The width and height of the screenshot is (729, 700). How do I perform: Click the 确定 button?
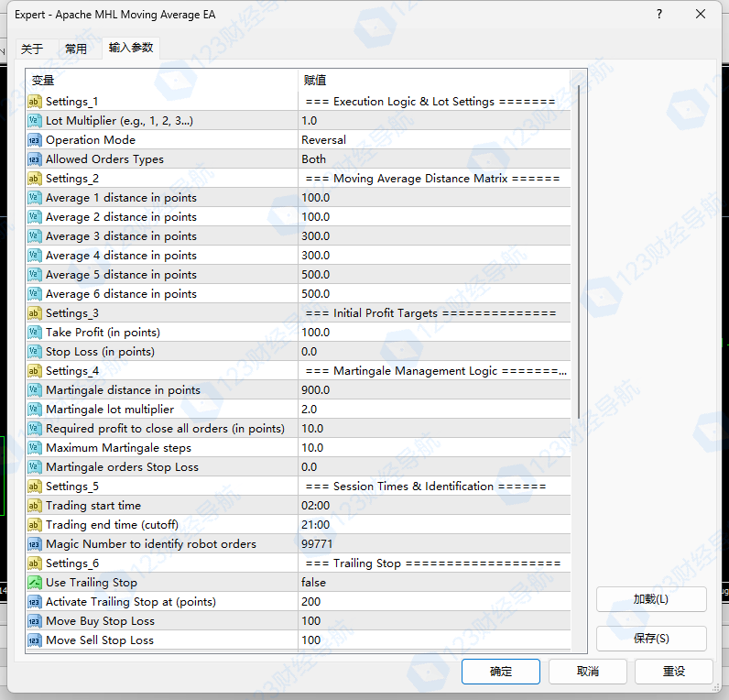coord(501,672)
